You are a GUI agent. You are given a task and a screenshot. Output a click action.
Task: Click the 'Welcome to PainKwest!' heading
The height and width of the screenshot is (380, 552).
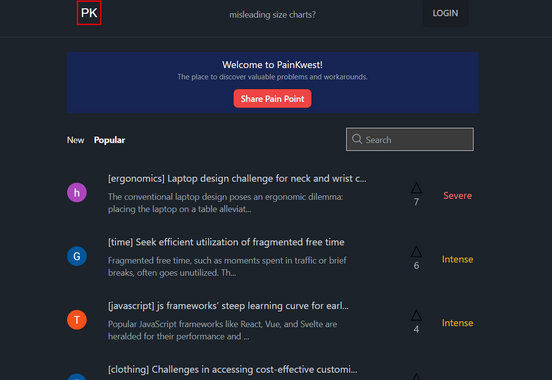(x=272, y=65)
